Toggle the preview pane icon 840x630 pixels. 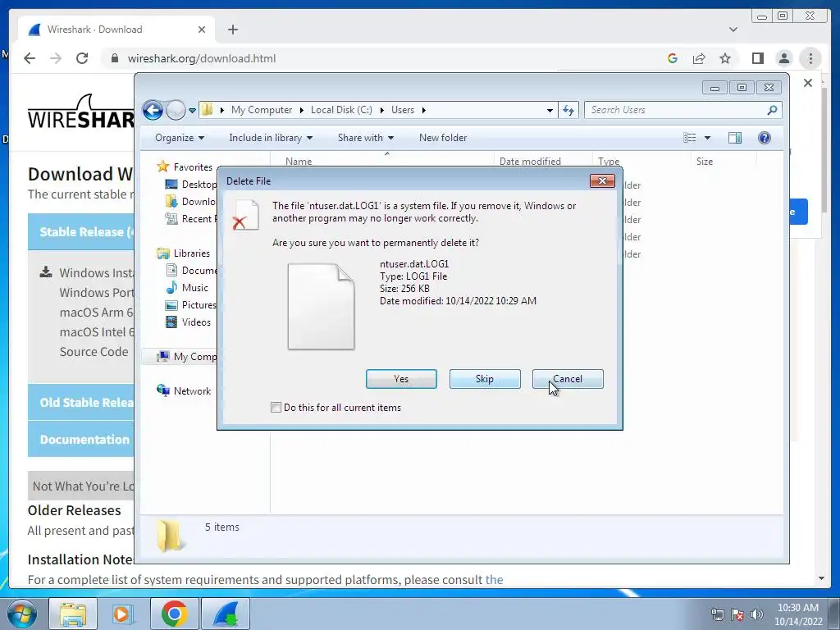pyautogui.click(x=735, y=138)
